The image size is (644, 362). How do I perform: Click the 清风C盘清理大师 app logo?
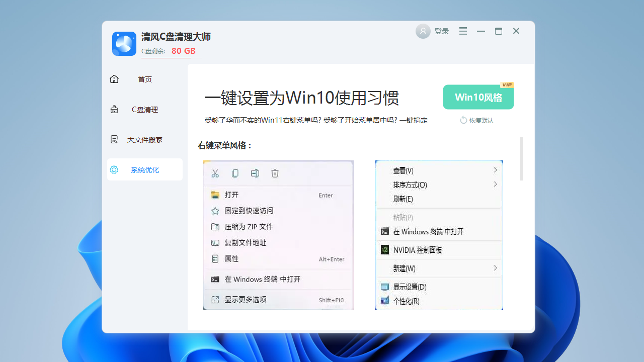tap(124, 44)
